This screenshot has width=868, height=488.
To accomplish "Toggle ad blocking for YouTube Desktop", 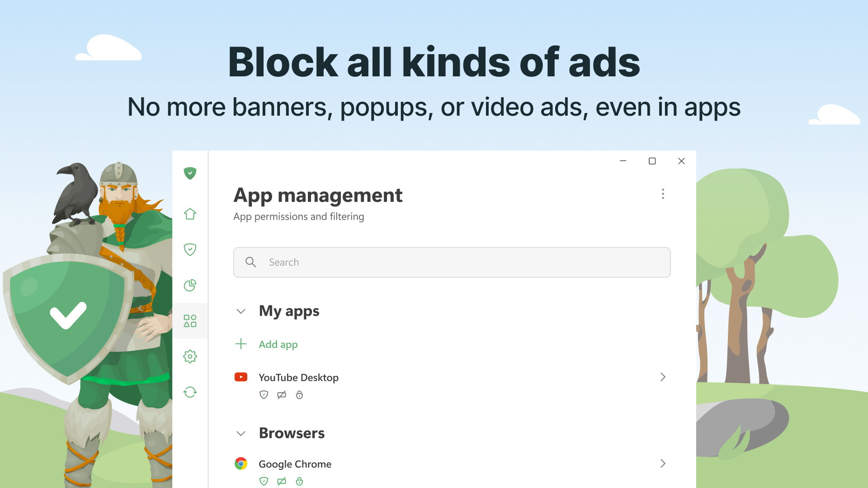I will [282, 394].
